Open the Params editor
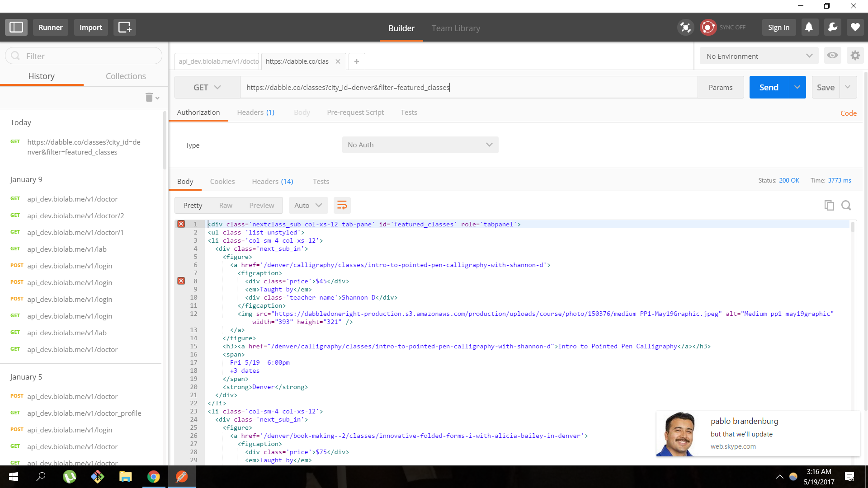Screen dimensions: 868x488 [721, 88]
